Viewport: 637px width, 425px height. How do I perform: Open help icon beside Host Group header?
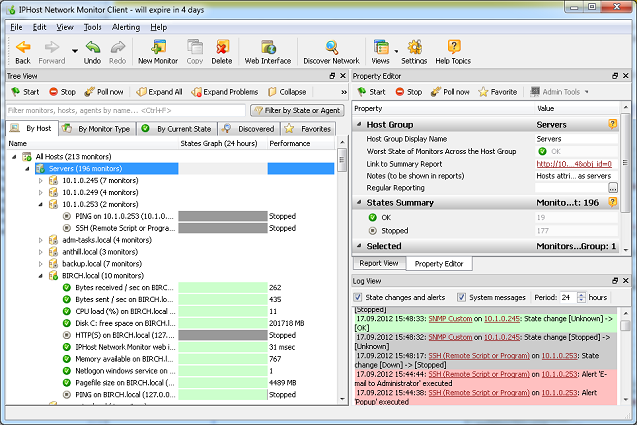tap(613, 124)
